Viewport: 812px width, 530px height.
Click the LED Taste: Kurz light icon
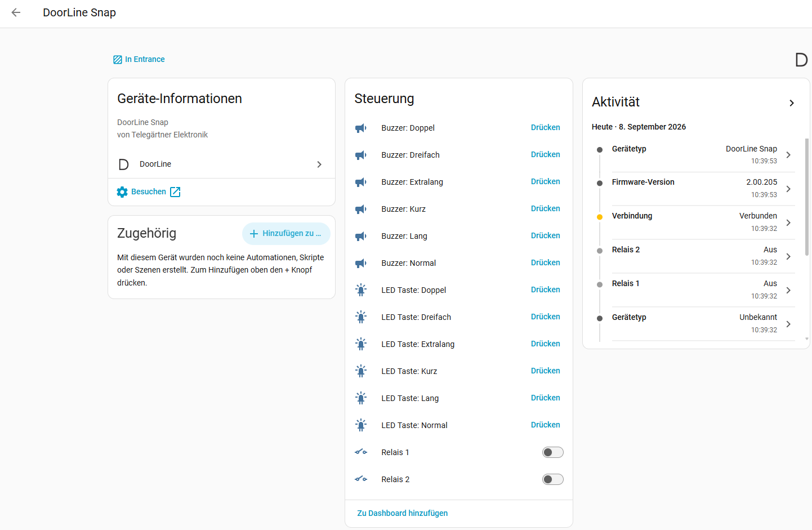click(361, 371)
